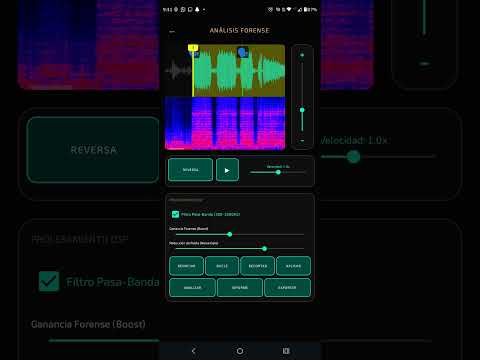Click the background Velocidad 1.0x slider thumb
Viewport: 480px width, 360px height.
(353, 156)
